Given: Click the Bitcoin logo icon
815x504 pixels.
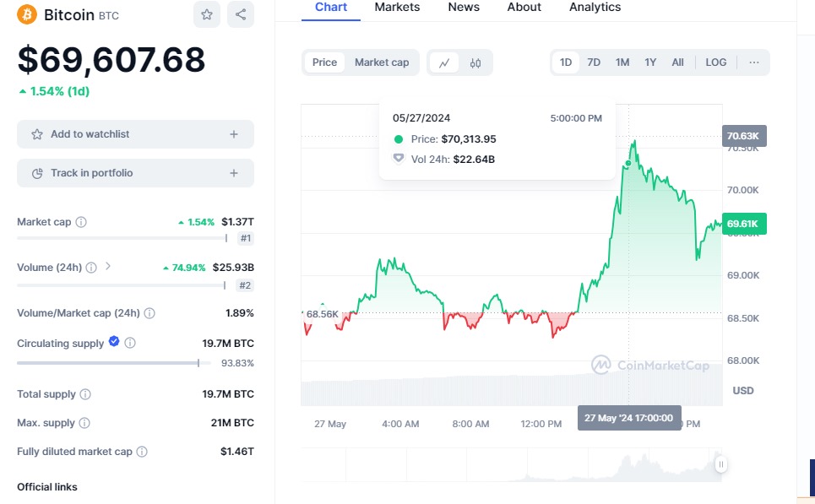Looking at the screenshot, I should (27, 14).
